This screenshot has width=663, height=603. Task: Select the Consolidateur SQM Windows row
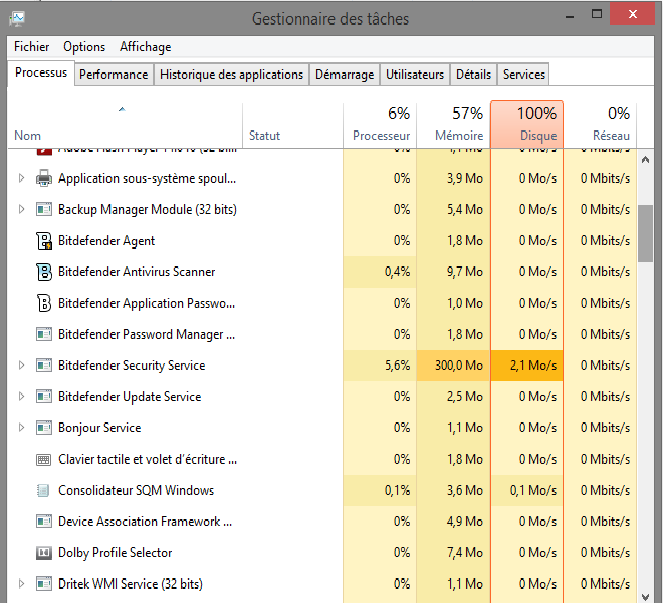point(322,491)
